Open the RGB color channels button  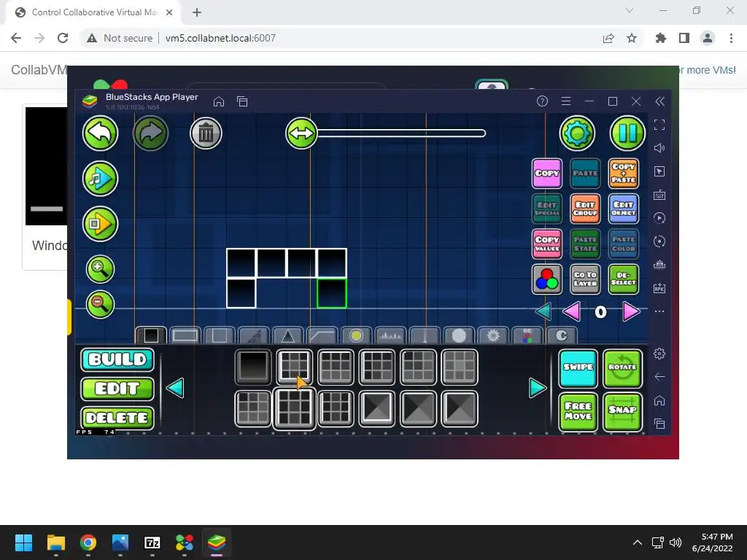(x=547, y=279)
